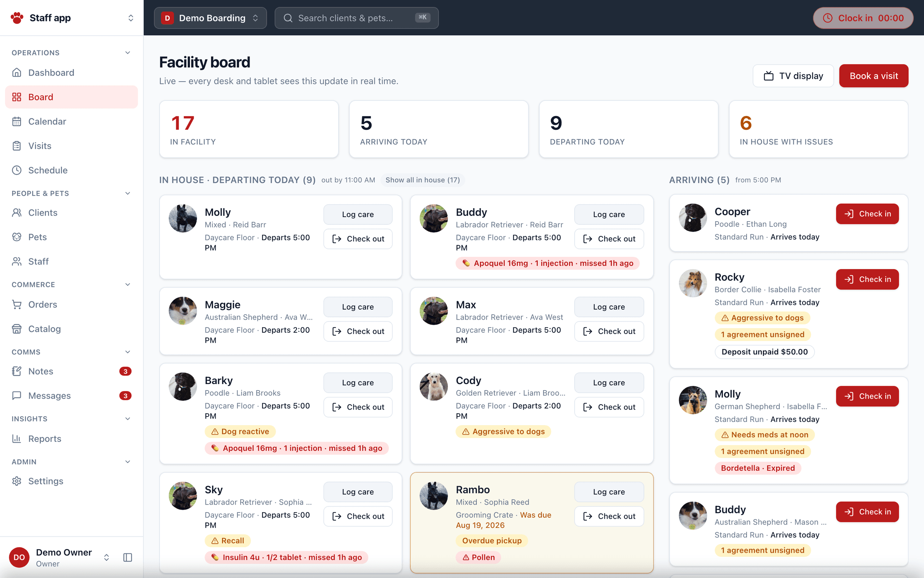Click the red paw logo icon
924x578 pixels.
coord(17,18)
